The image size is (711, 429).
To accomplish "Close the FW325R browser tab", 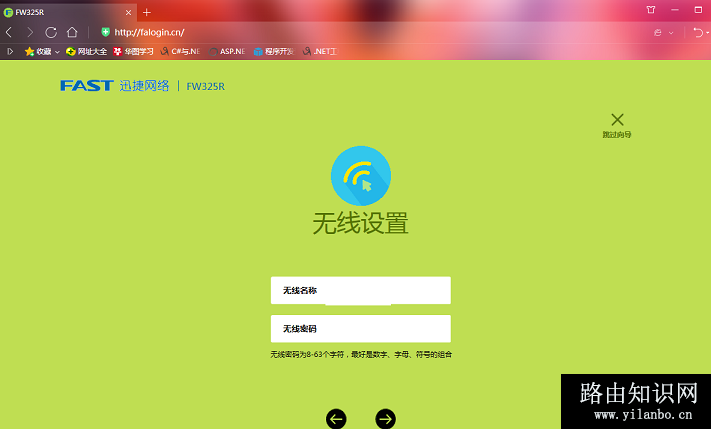I will click(x=128, y=13).
